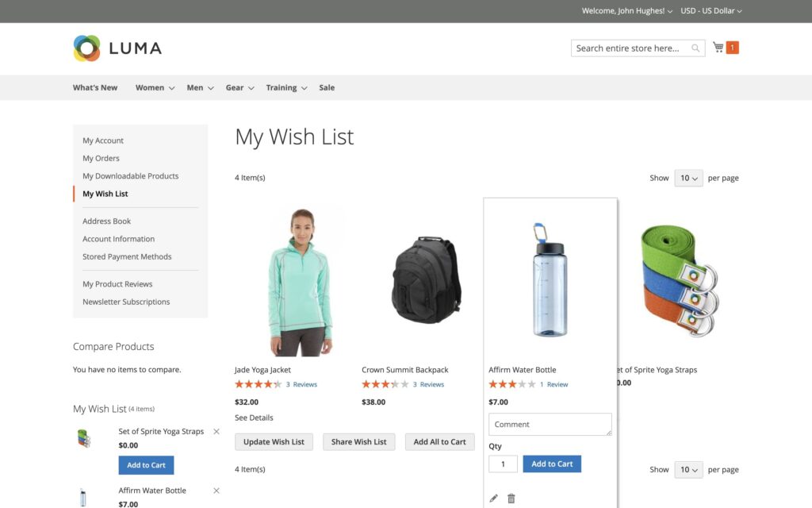Click the Add All to Cart button
This screenshot has width=812, height=508.
coord(439,441)
